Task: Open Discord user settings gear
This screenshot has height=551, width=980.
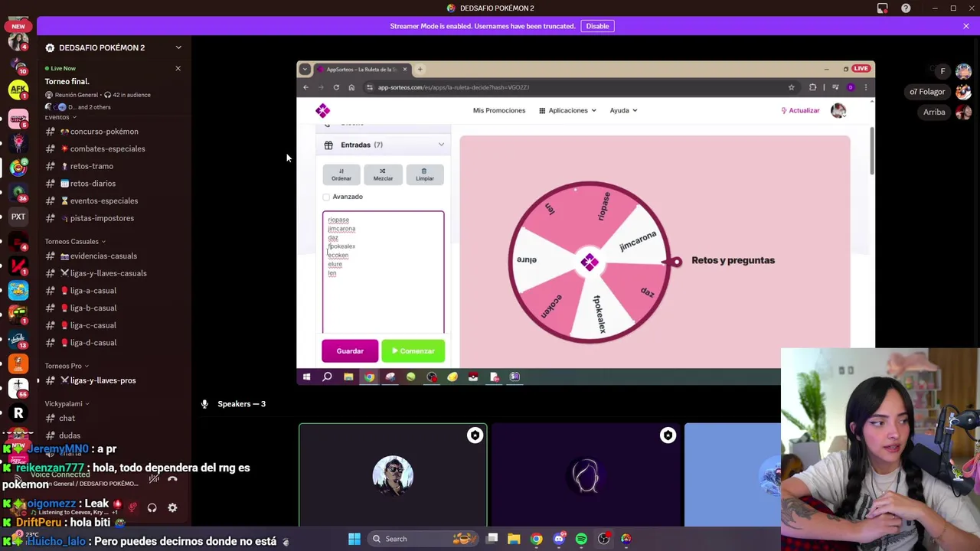Action: 172,507
